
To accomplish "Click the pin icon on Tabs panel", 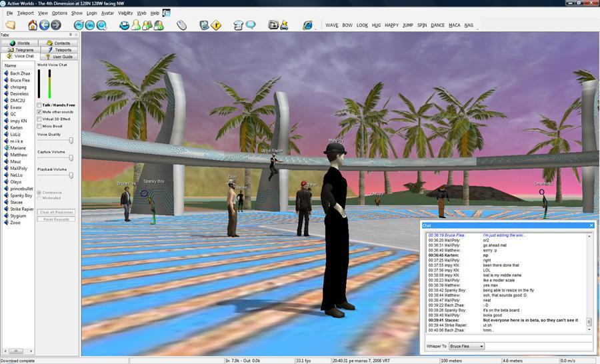I will point(71,35).
